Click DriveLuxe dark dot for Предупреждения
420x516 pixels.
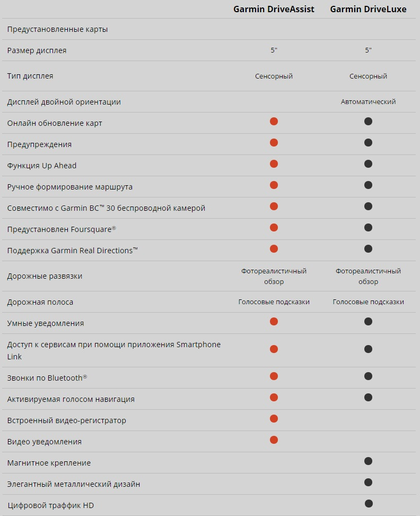(368, 143)
